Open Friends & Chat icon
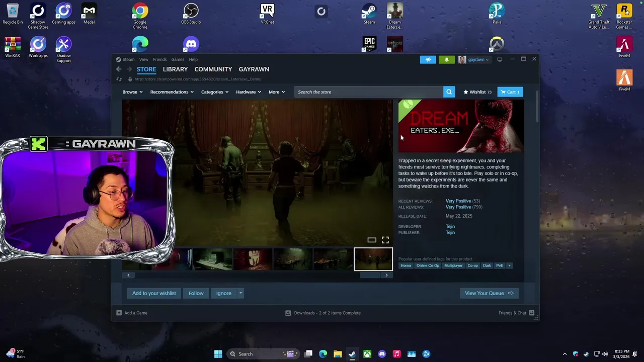 pyautogui.click(x=531, y=313)
